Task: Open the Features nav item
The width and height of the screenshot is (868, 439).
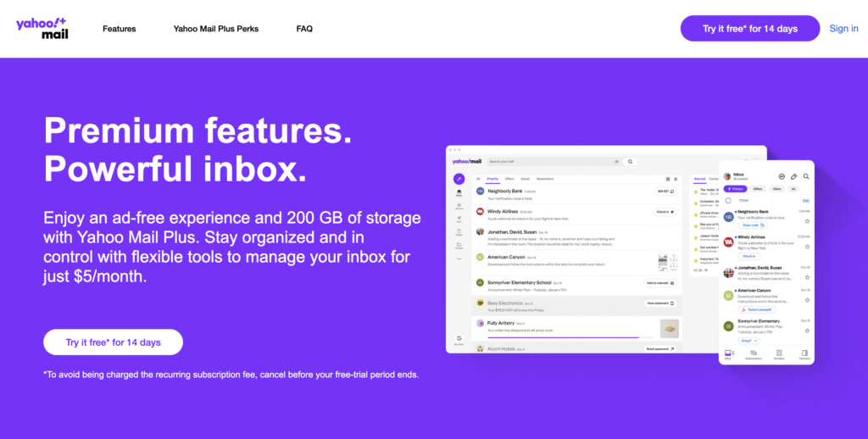Action: [x=119, y=29]
